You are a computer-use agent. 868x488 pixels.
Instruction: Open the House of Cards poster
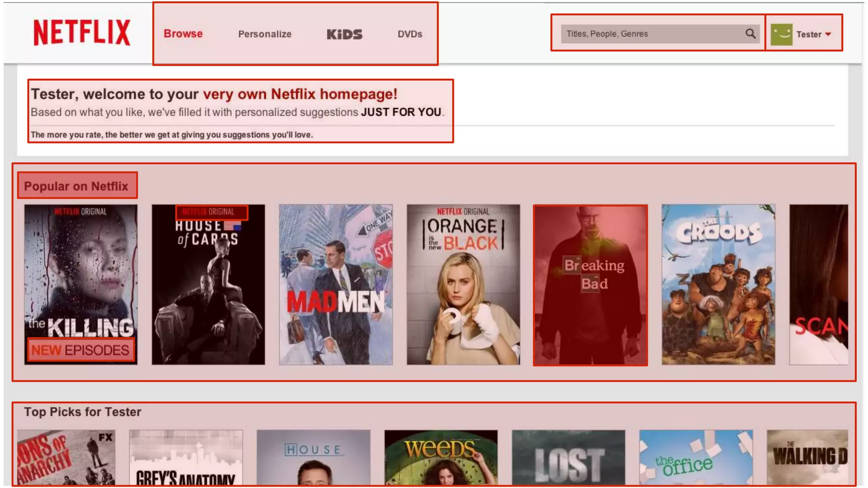(x=208, y=284)
